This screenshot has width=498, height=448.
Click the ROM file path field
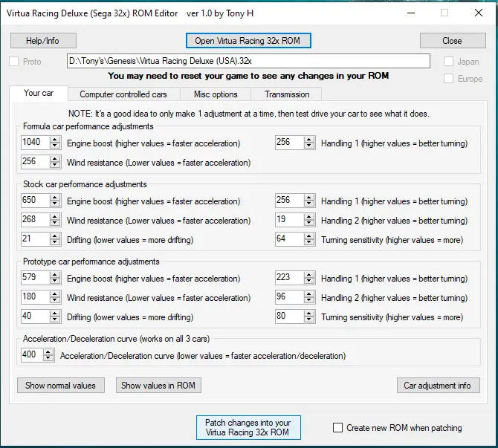pyautogui.click(x=248, y=61)
